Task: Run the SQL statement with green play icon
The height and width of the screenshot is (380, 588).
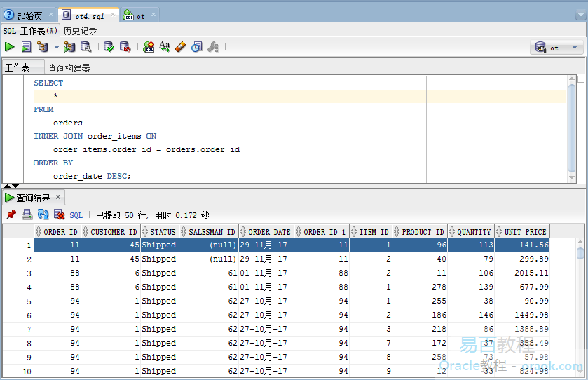Action: pos(9,47)
